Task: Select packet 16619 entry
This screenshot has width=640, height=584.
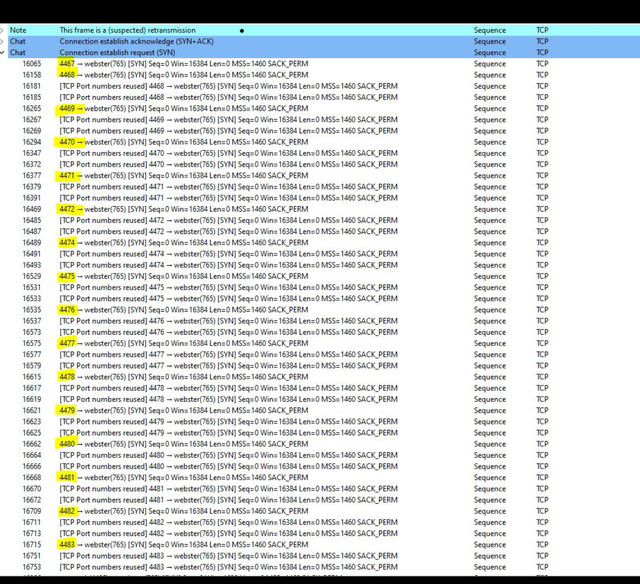Action: point(320,400)
